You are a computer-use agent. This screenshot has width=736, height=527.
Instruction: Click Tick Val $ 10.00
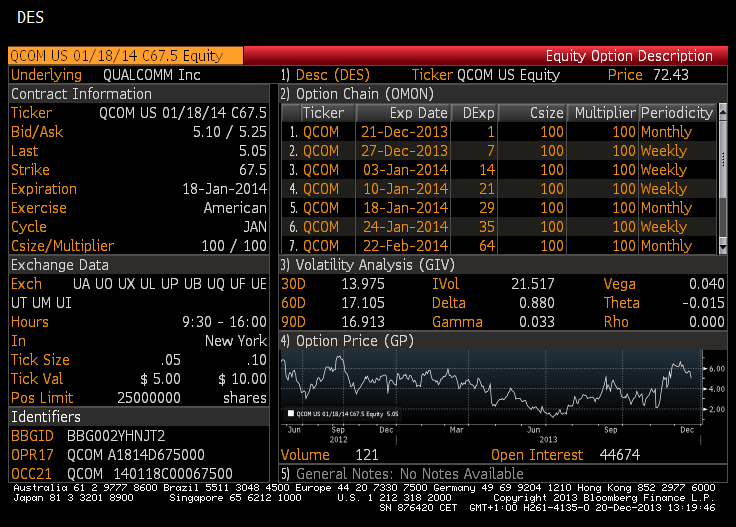[x=242, y=379]
